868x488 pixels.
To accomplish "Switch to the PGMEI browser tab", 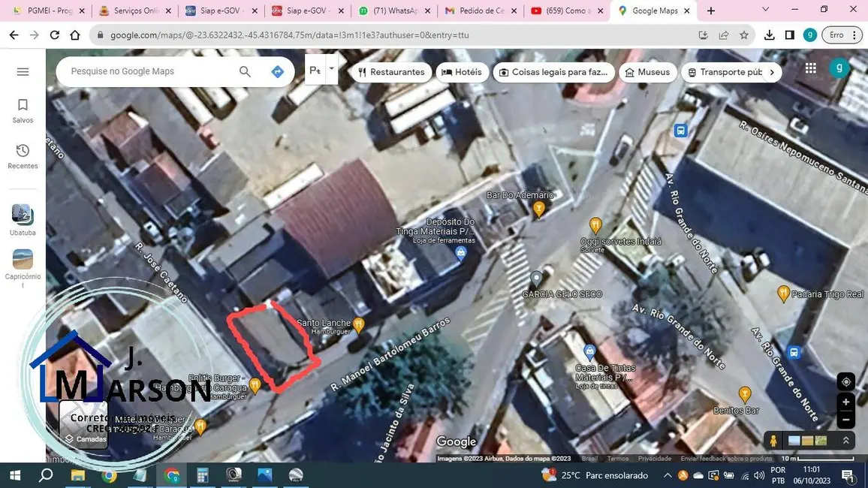I will point(45,11).
